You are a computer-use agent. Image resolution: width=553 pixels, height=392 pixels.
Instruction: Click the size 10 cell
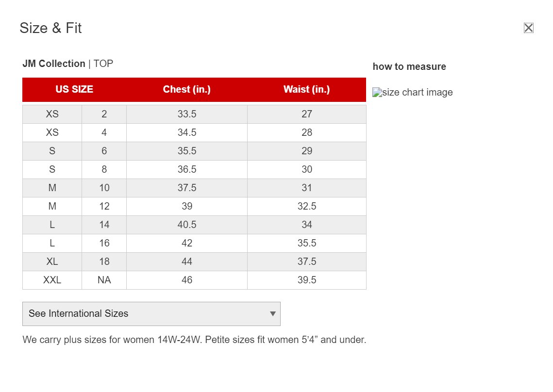click(104, 188)
